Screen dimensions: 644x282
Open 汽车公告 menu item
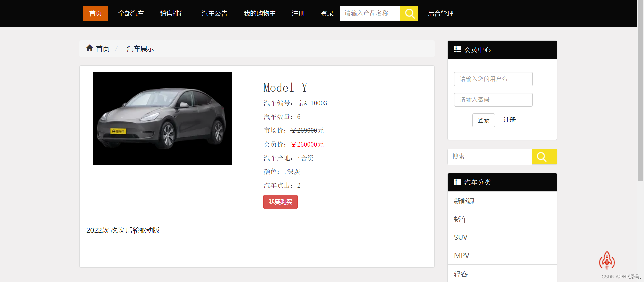click(215, 13)
